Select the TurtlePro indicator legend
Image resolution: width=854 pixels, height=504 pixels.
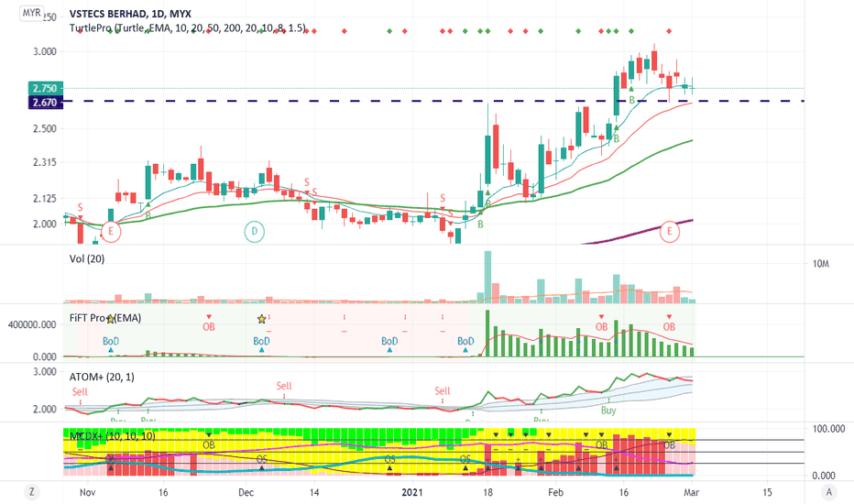pos(187,27)
